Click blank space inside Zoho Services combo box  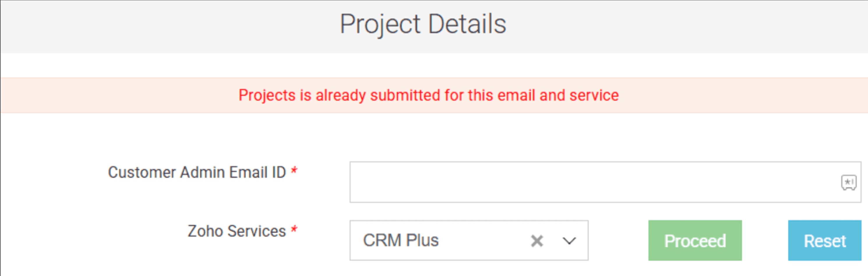click(484, 240)
